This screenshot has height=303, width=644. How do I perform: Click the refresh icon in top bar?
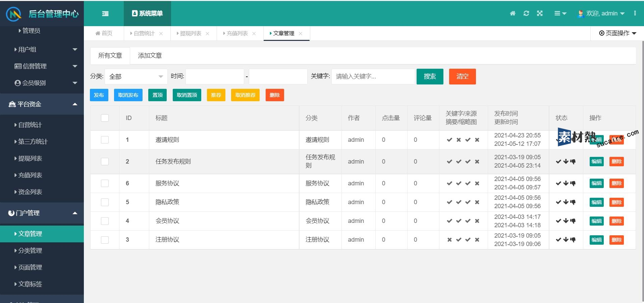[x=526, y=13]
